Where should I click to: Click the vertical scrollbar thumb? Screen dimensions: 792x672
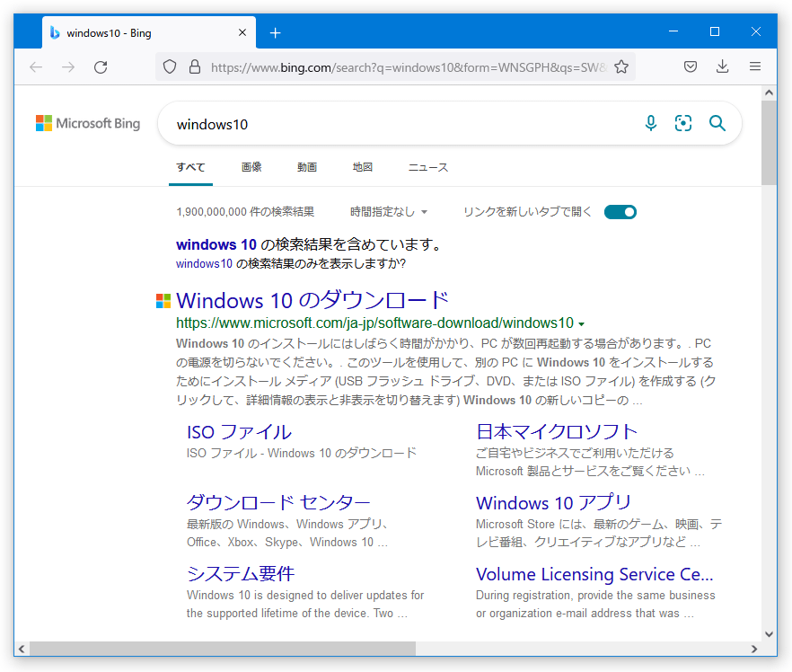[x=769, y=143]
